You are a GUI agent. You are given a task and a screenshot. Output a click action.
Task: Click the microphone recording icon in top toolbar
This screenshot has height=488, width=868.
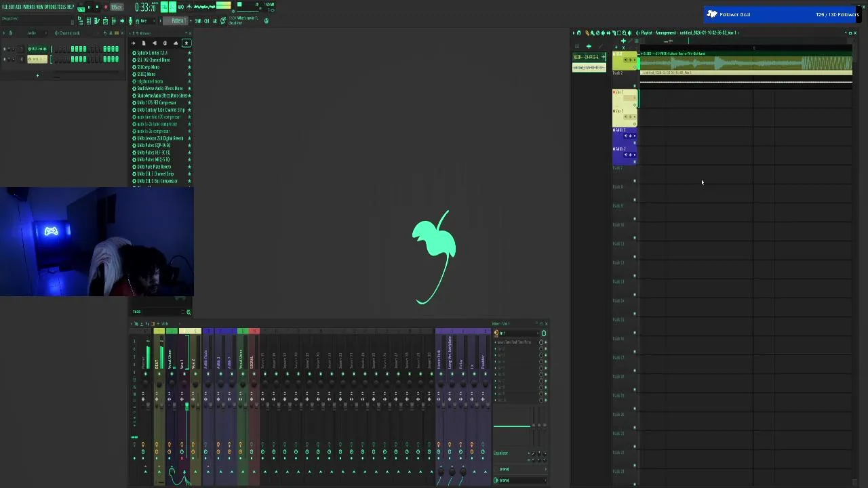coord(130,21)
